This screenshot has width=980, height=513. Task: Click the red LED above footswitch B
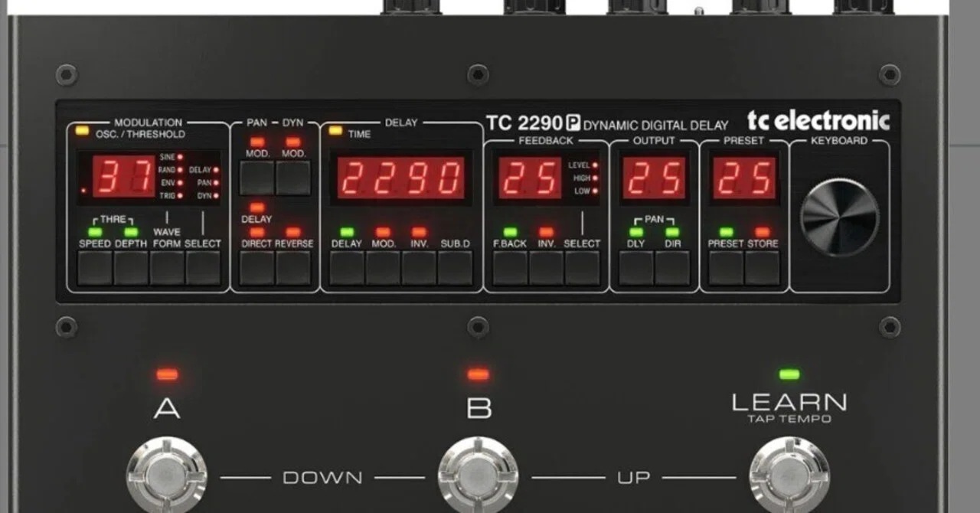pos(479,374)
